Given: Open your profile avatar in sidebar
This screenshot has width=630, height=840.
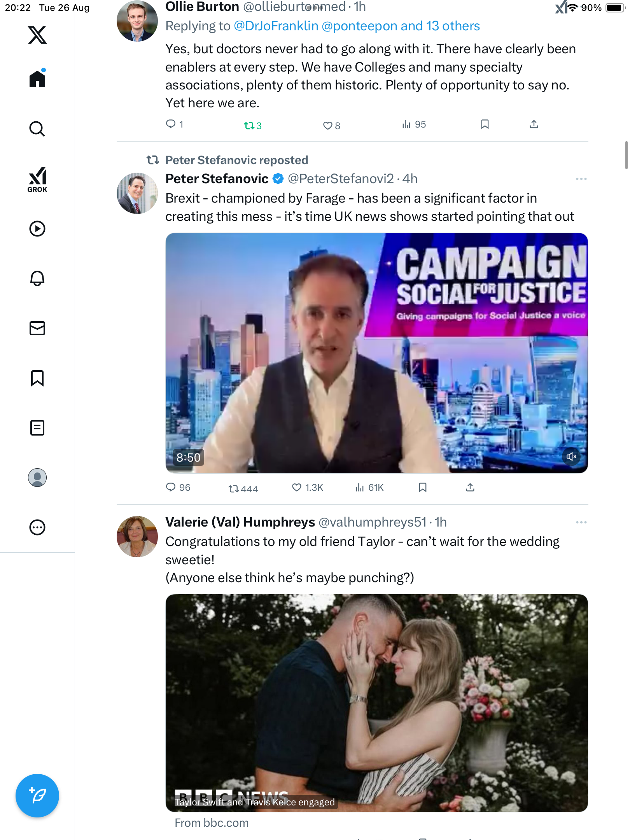Looking at the screenshot, I should [x=37, y=478].
